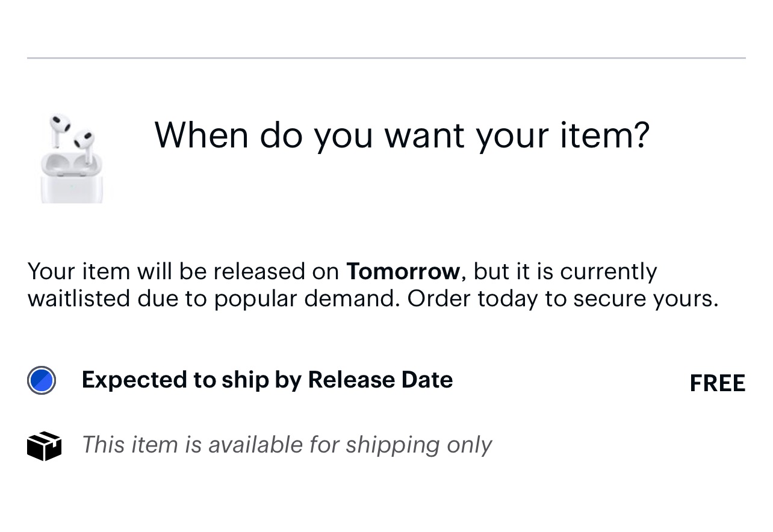Click the "Expected to ship by Release Date" label

[x=267, y=380]
